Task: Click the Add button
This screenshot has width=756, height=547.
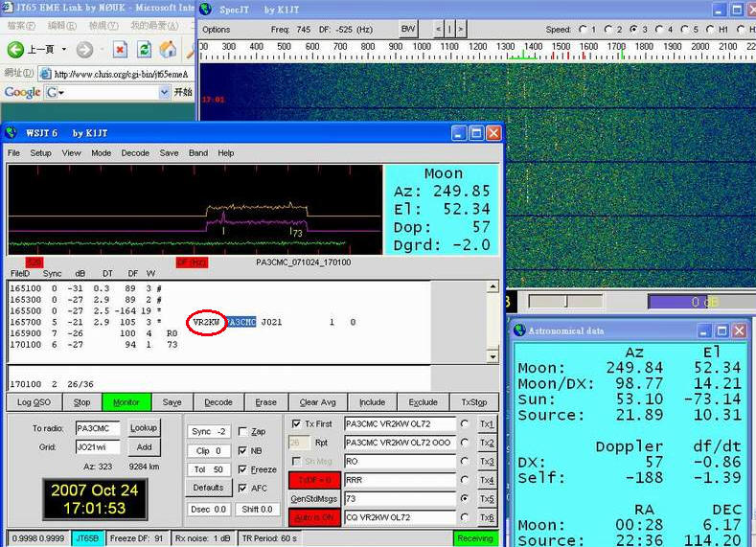Action: pos(144,447)
